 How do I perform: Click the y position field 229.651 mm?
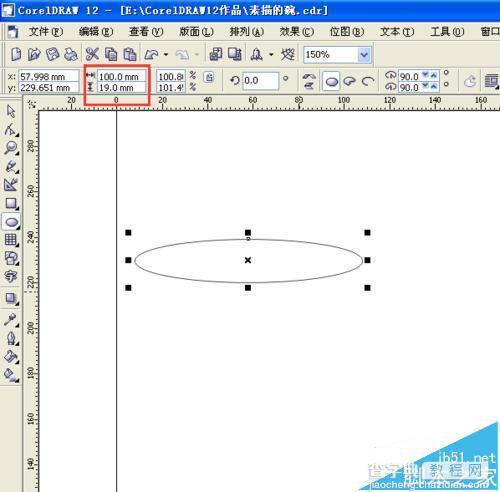pyautogui.click(x=48, y=87)
